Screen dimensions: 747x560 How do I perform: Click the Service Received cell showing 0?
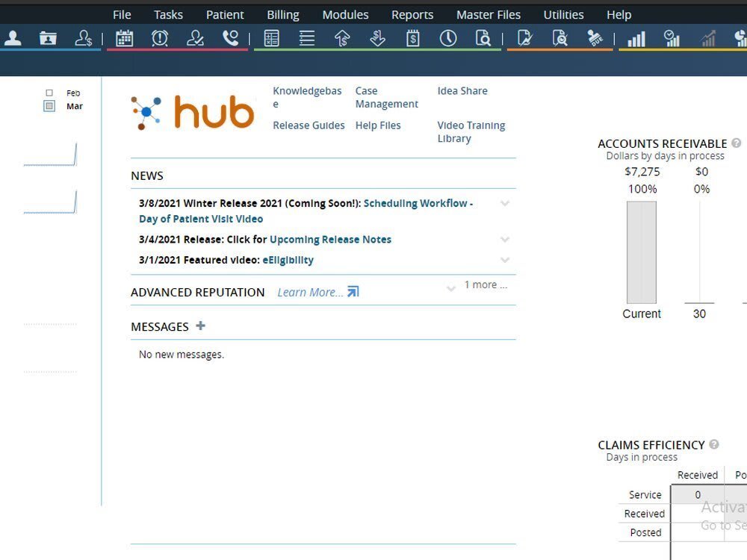[x=698, y=494]
